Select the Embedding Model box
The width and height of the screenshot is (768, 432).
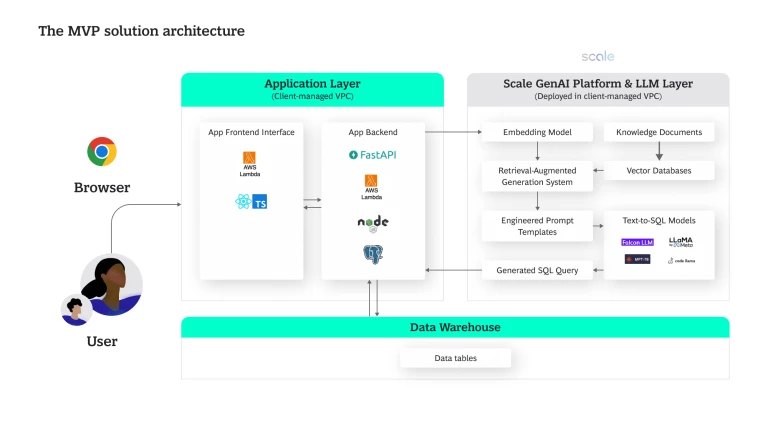pos(538,132)
